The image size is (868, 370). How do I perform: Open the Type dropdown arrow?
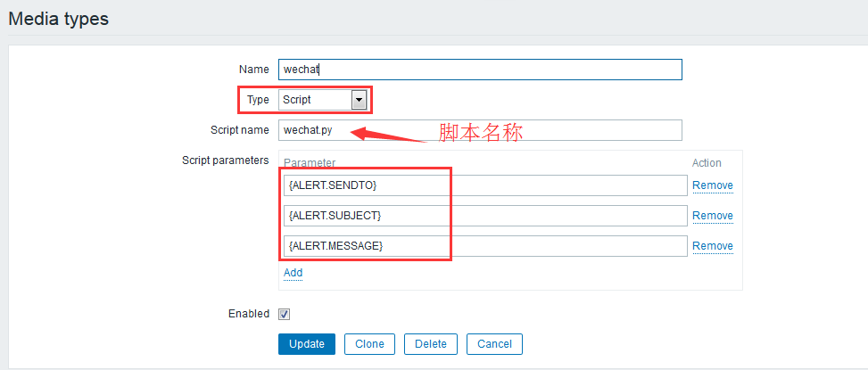(359, 100)
